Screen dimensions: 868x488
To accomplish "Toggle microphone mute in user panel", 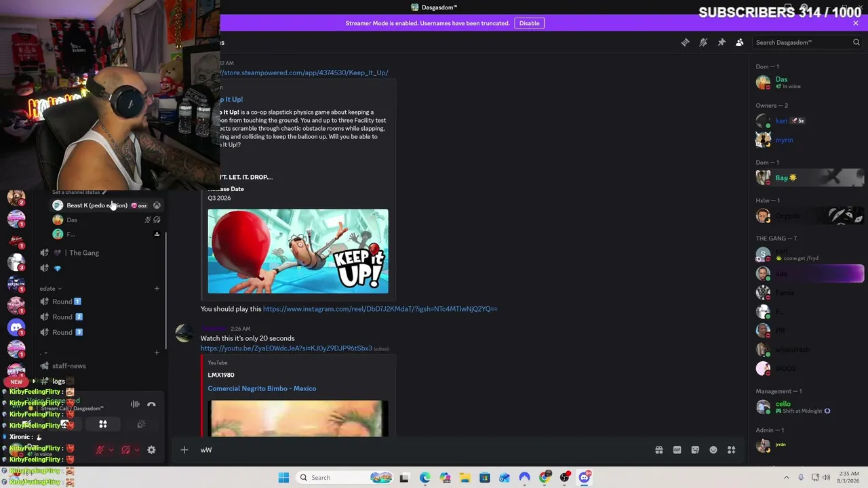I will tap(100, 449).
